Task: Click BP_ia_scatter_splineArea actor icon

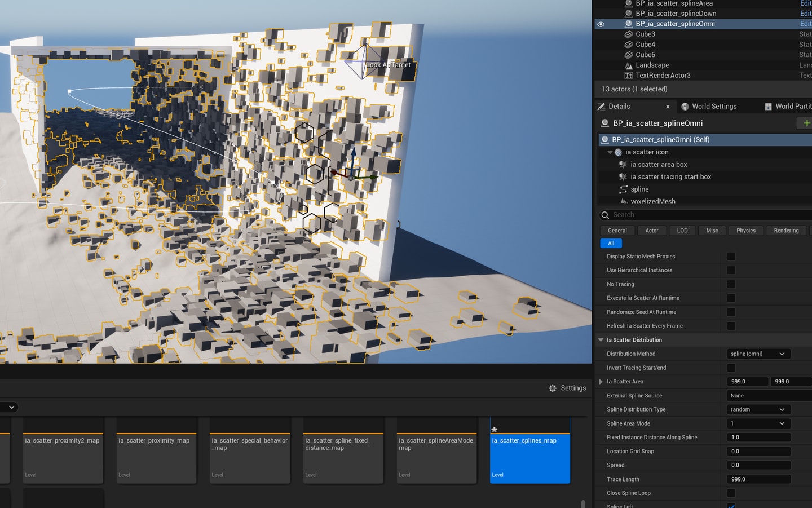Action: (628, 3)
